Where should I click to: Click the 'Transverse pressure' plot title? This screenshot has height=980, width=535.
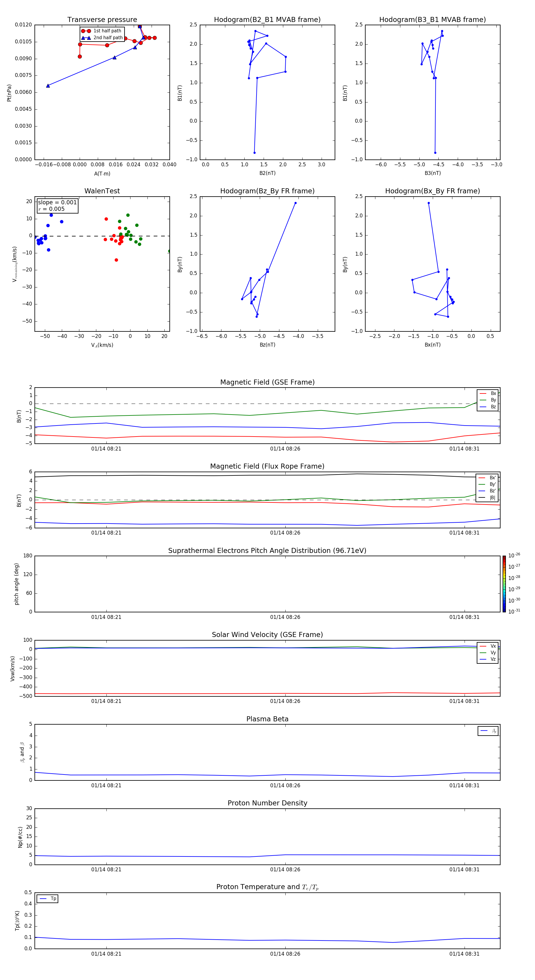point(102,20)
